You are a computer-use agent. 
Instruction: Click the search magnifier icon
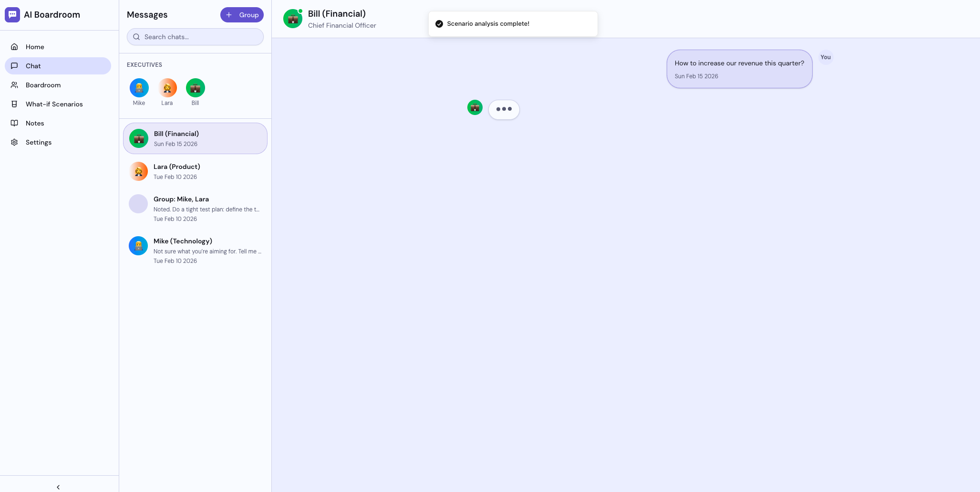(x=136, y=37)
